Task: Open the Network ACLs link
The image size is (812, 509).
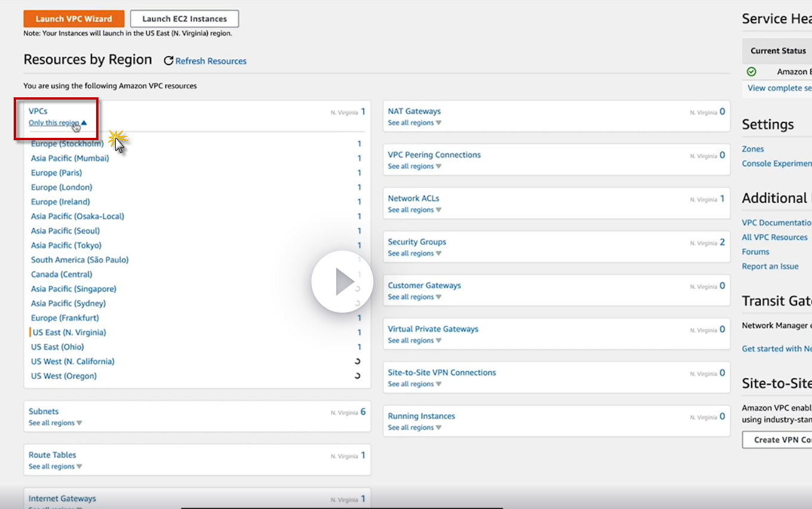Action: pos(414,198)
